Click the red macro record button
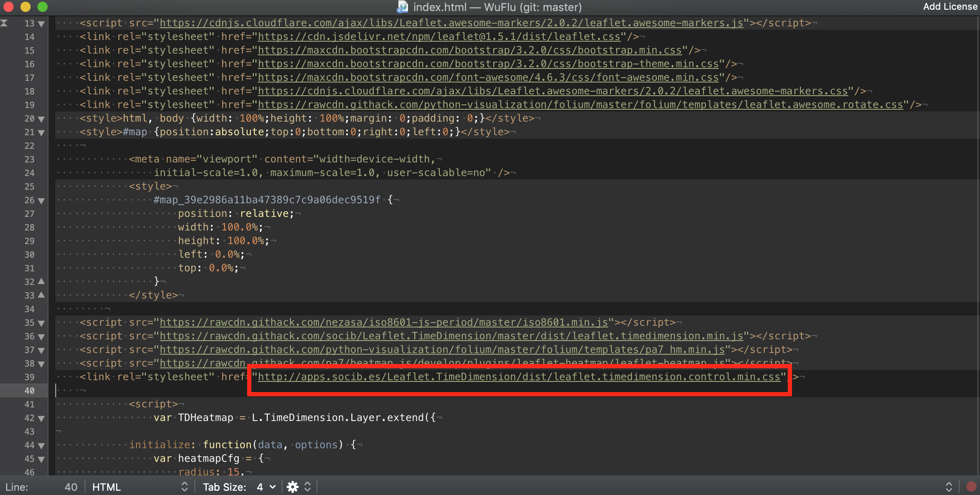Image resolution: width=980 pixels, height=495 pixels. pyautogui.click(x=971, y=486)
